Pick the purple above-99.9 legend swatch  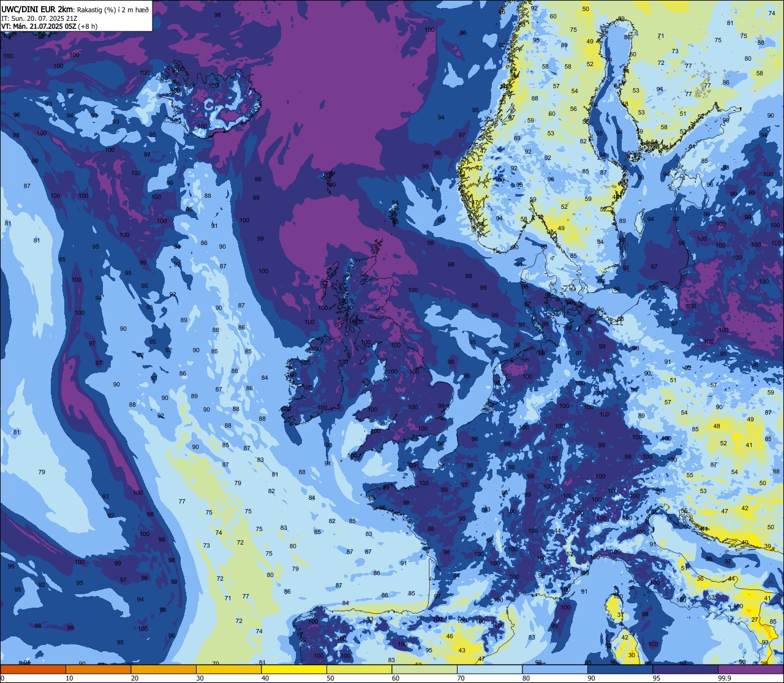tap(751, 669)
